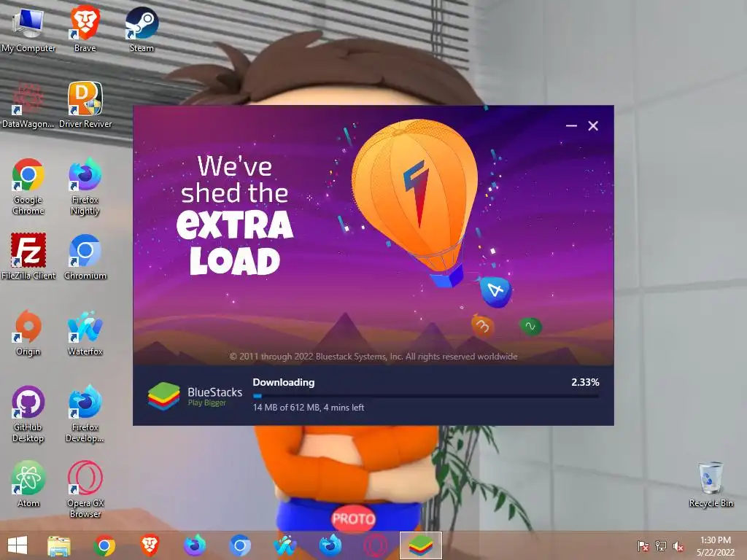Viewport: 747px width, 560px height.
Task: Click the muted volume tray icon
Action: tap(678, 546)
